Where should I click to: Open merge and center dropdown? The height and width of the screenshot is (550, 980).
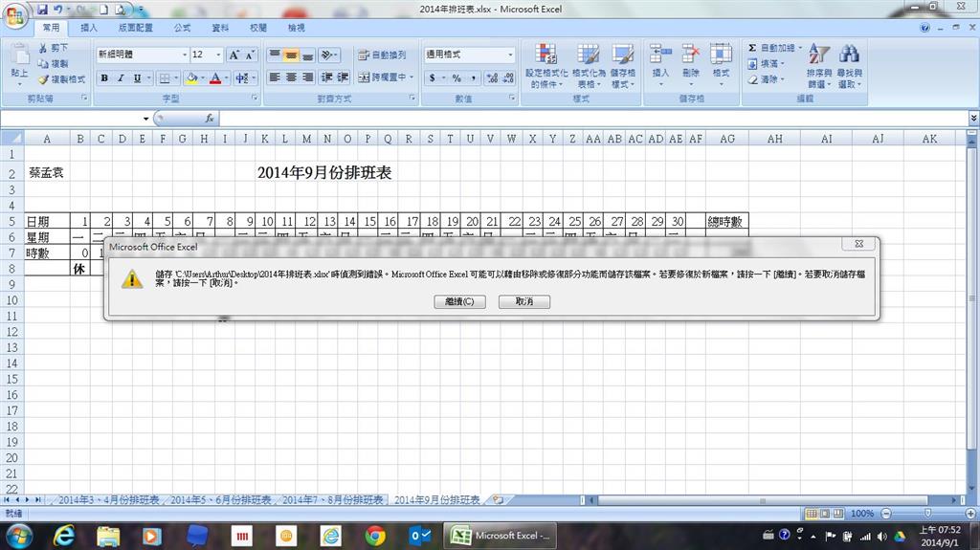412,77
